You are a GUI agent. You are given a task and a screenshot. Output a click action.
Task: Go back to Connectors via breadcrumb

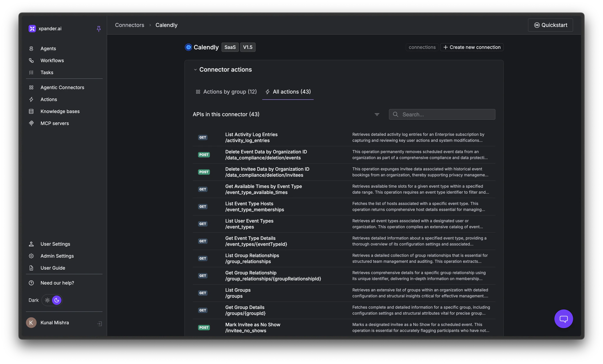(129, 25)
